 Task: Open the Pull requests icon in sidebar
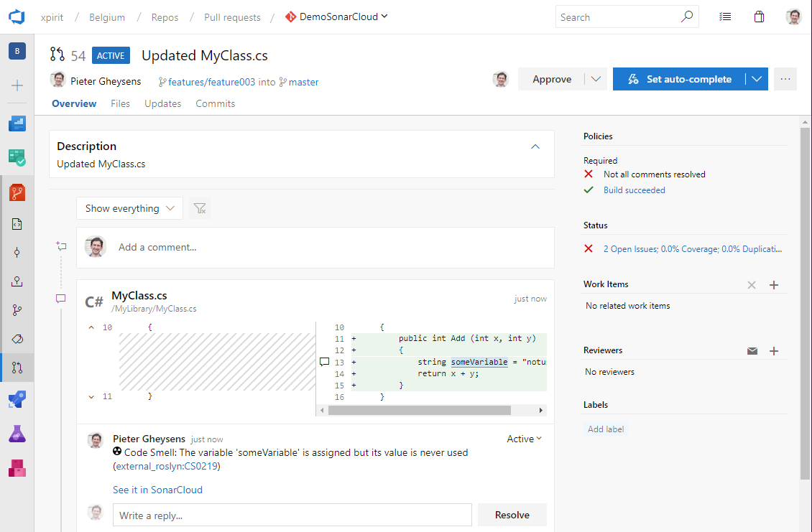tap(17, 368)
